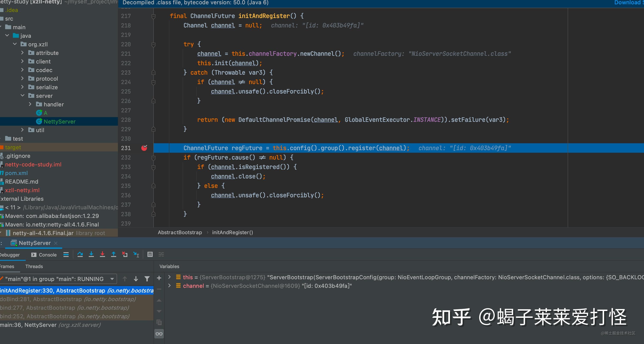Switch to the Console tab
This screenshot has height=344, width=644.
click(x=47, y=255)
